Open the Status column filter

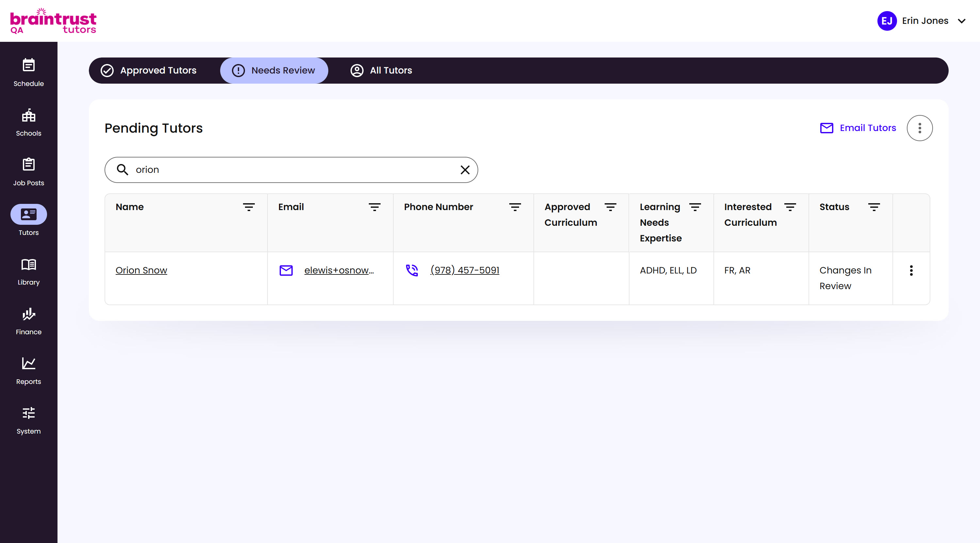(874, 207)
